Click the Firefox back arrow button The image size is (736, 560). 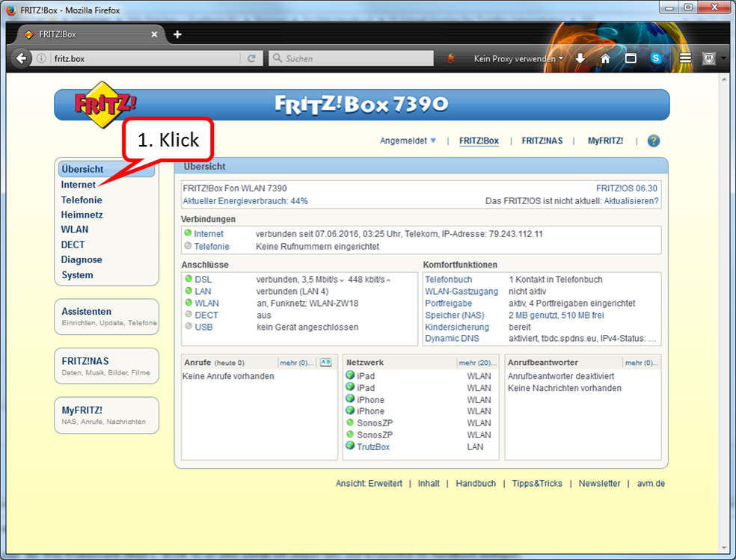(x=21, y=58)
